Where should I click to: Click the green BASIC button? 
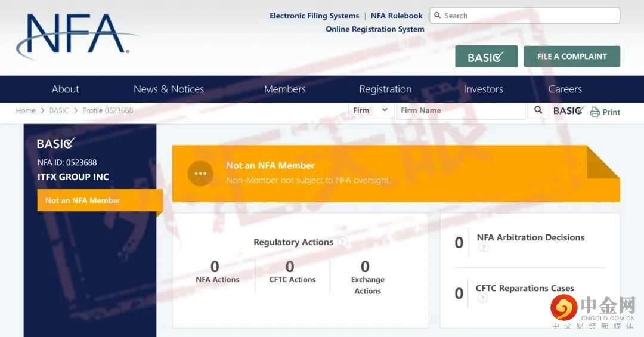pyautogui.click(x=487, y=56)
